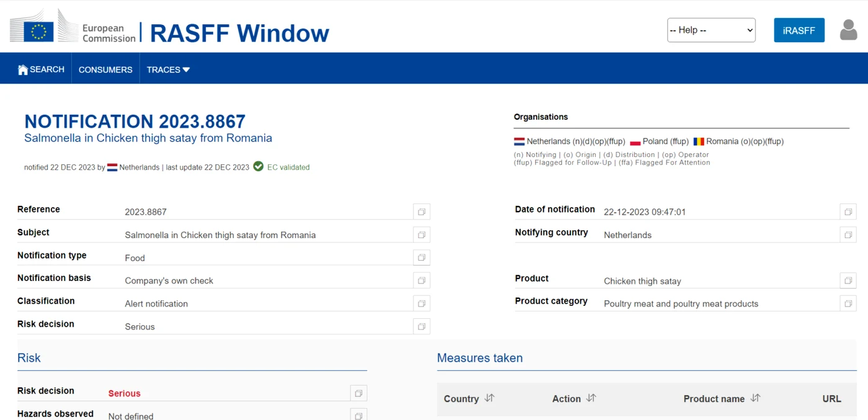The width and height of the screenshot is (868, 420).
Task: Click Poultry meat and poultry meat products
Action: tap(681, 304)
